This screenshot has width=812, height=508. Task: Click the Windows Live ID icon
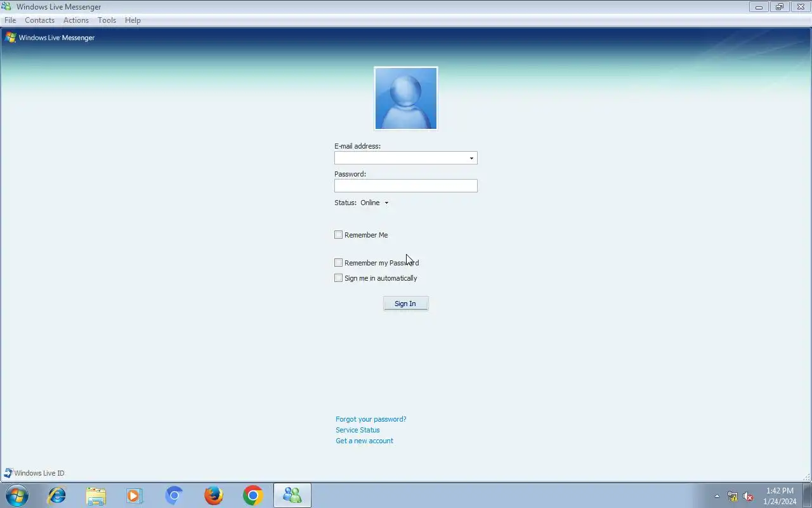(8, 473)
